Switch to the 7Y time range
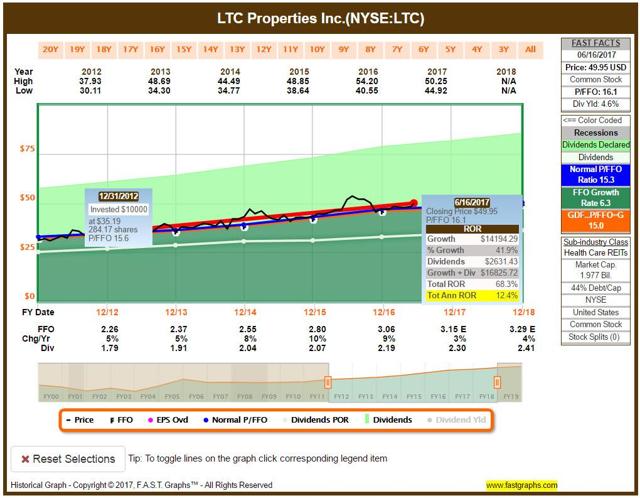 (397, 50)
